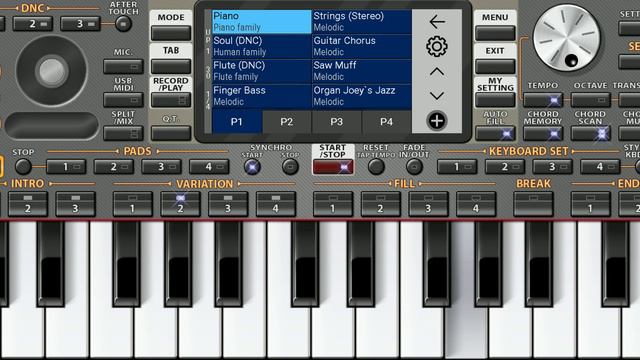This screenshot has width=640, height=360.
Task: Select KEYBOARD SET 1
Action: 457,167
